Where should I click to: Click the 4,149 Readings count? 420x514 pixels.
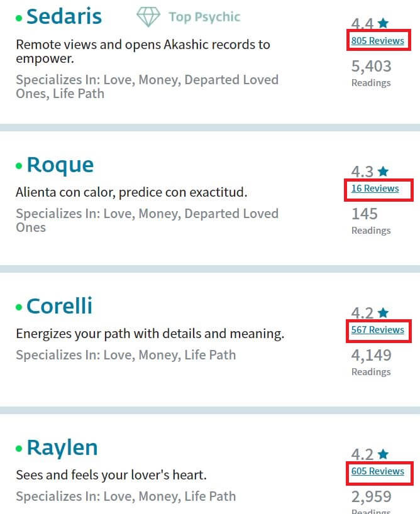click(371, 363)
